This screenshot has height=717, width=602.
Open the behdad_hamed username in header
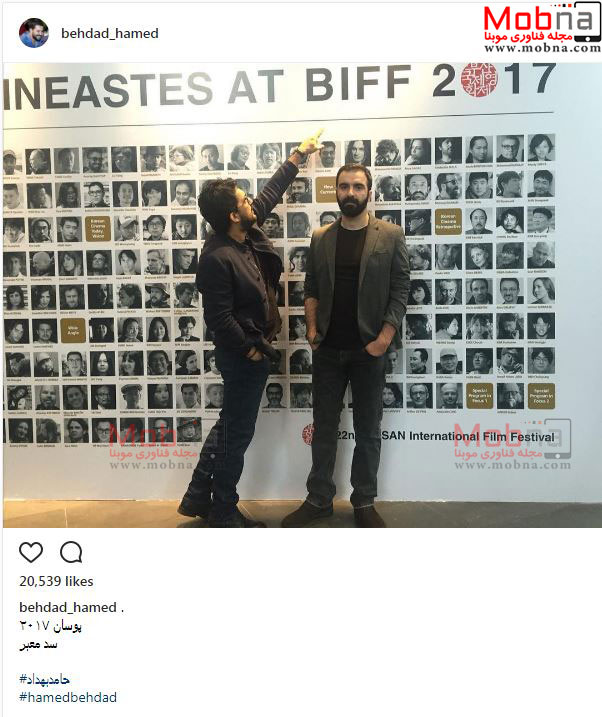click(110, 33)
